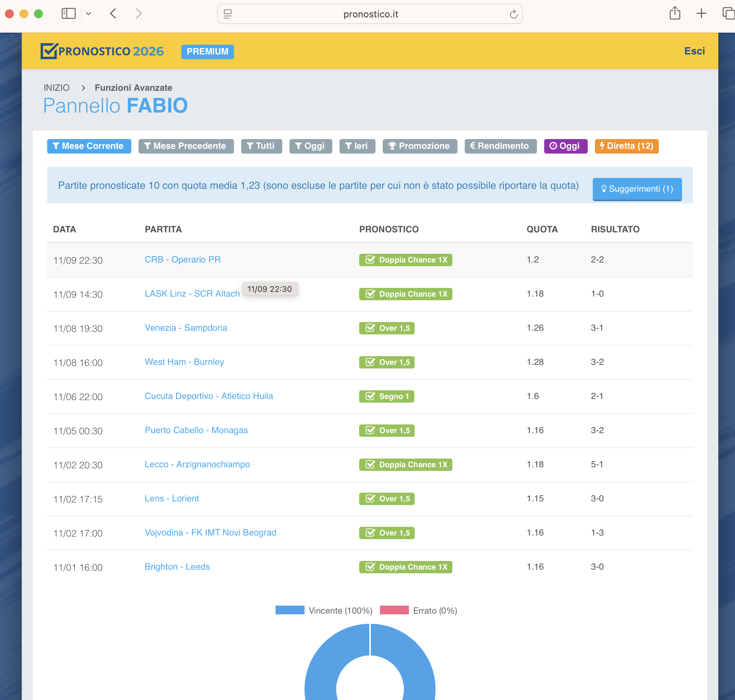
Task: Open the Suggerimenti (1) button
Action: (637, 189)
